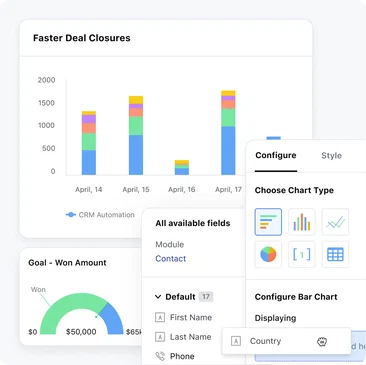Click the $50,000 gauge value
This screenshot has width=366, height=365.
(x=81, y=332)
